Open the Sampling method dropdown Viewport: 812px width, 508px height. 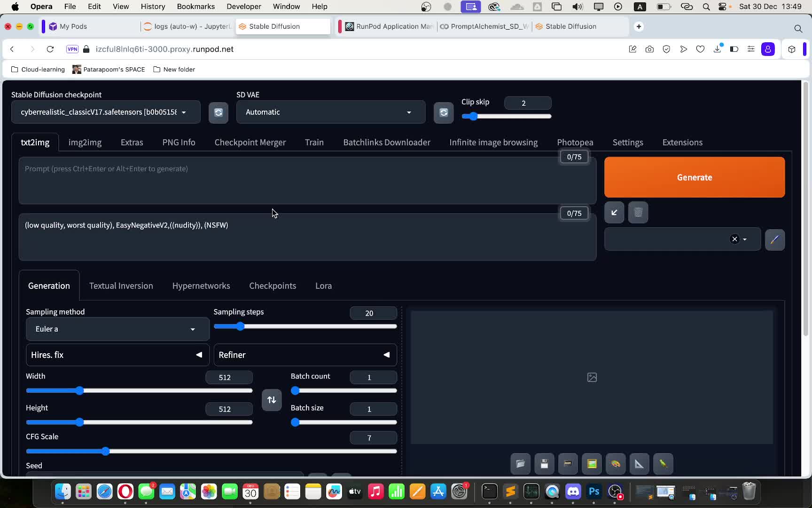[x=117, y=329]
